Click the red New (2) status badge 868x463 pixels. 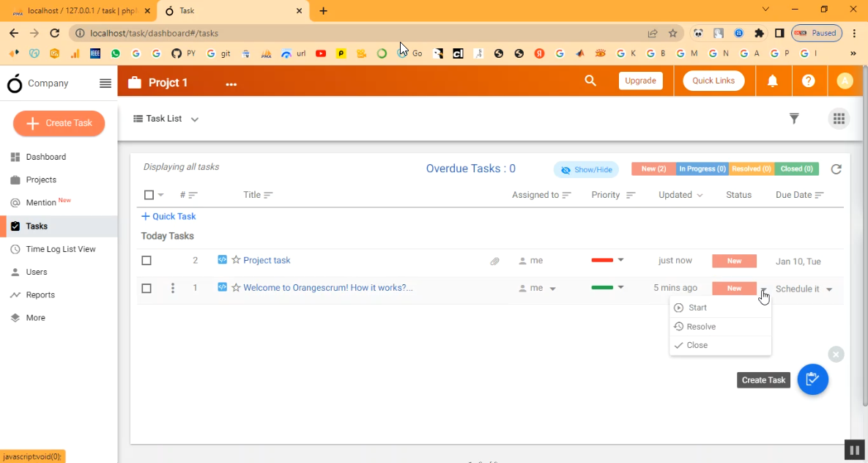[x=653, y=169]
